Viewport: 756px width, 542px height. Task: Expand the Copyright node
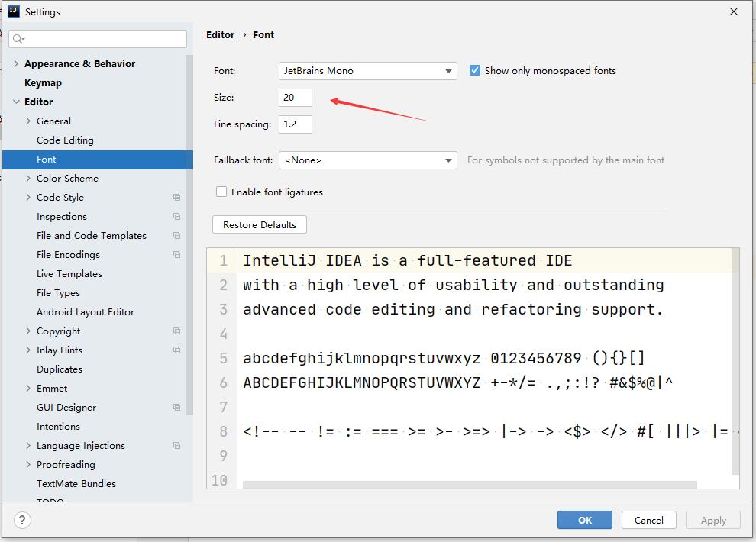[28, 331]
